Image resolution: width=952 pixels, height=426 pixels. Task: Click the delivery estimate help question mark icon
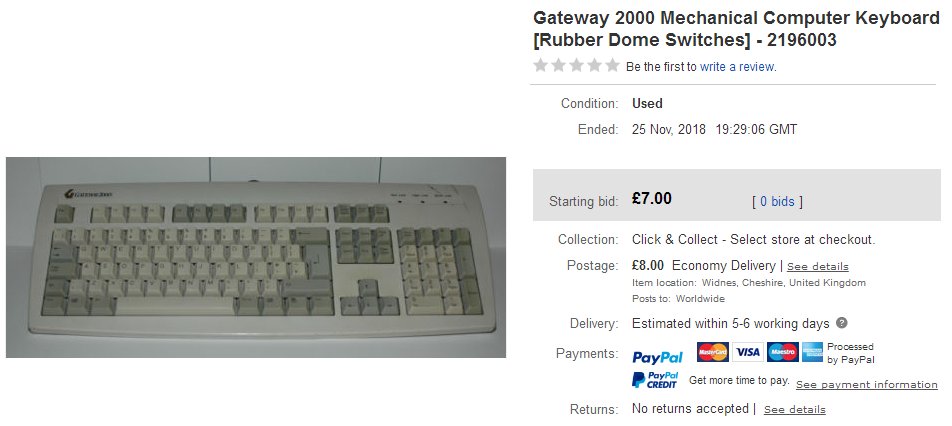click(842, 323)
